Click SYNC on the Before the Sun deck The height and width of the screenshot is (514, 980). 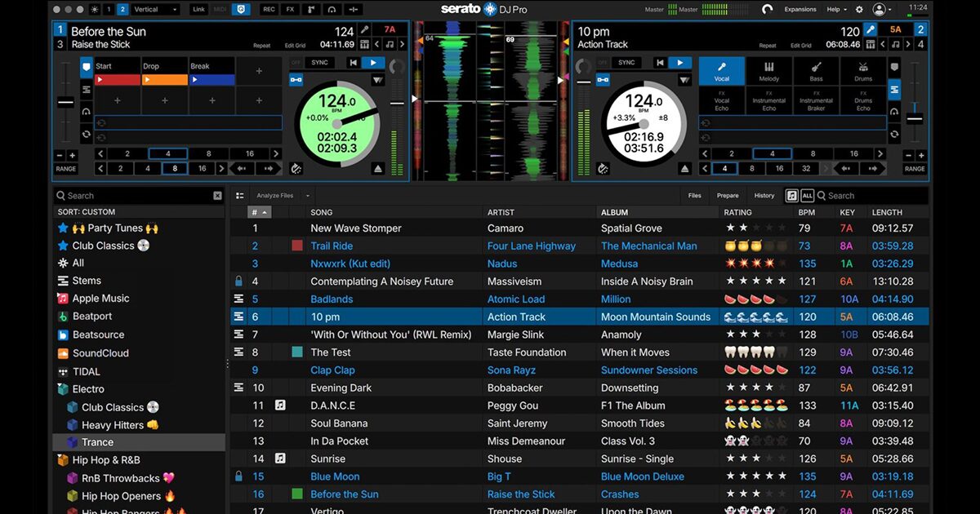point(319,63)
